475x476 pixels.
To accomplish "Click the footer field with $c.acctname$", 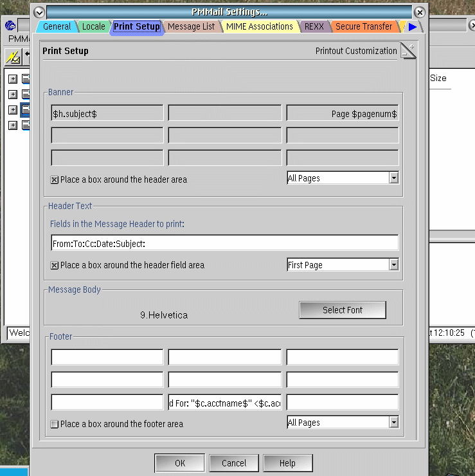I will click(225, 402).
